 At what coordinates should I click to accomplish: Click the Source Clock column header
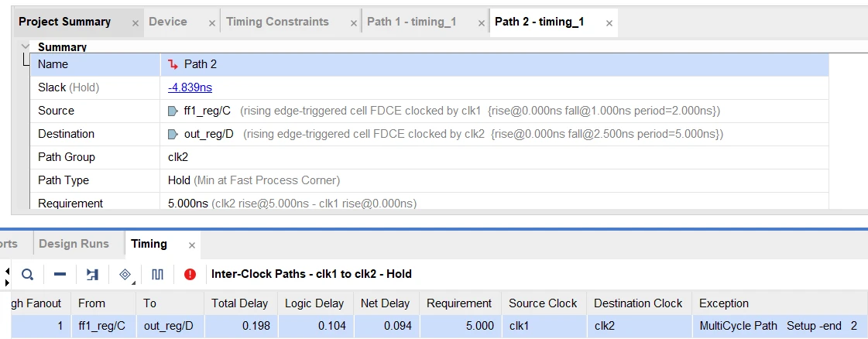tap(543, 303)
